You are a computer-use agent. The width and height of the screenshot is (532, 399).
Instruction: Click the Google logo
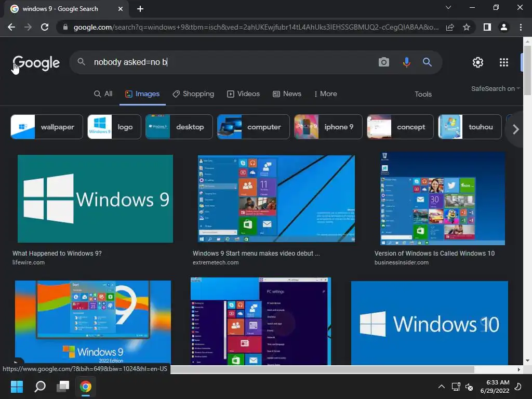(36, 63)
